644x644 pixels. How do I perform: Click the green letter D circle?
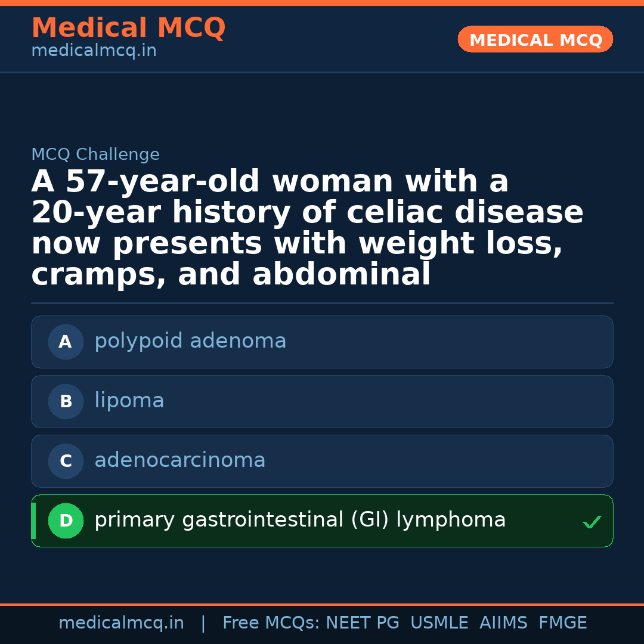[66, 521]
